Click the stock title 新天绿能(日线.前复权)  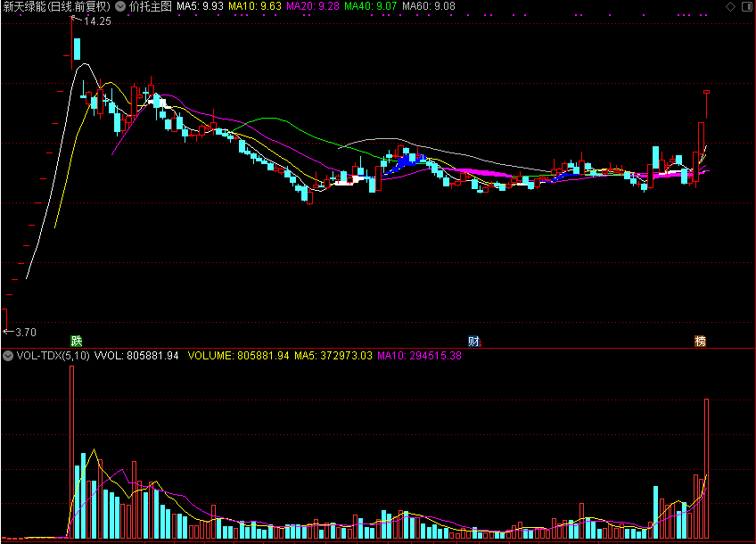tap(57, 6)
